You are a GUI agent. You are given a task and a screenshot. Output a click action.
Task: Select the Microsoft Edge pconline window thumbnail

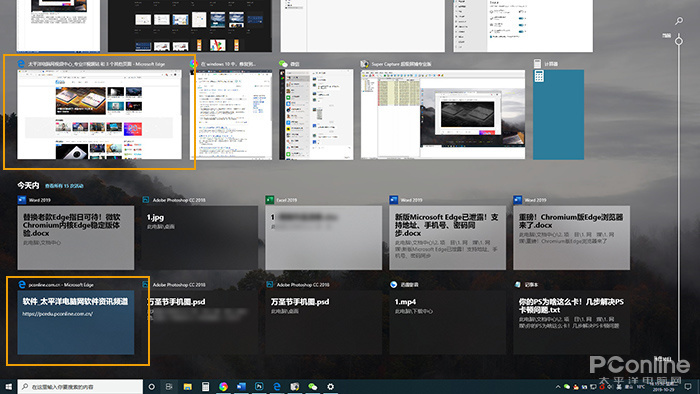(x=99, y=114)
